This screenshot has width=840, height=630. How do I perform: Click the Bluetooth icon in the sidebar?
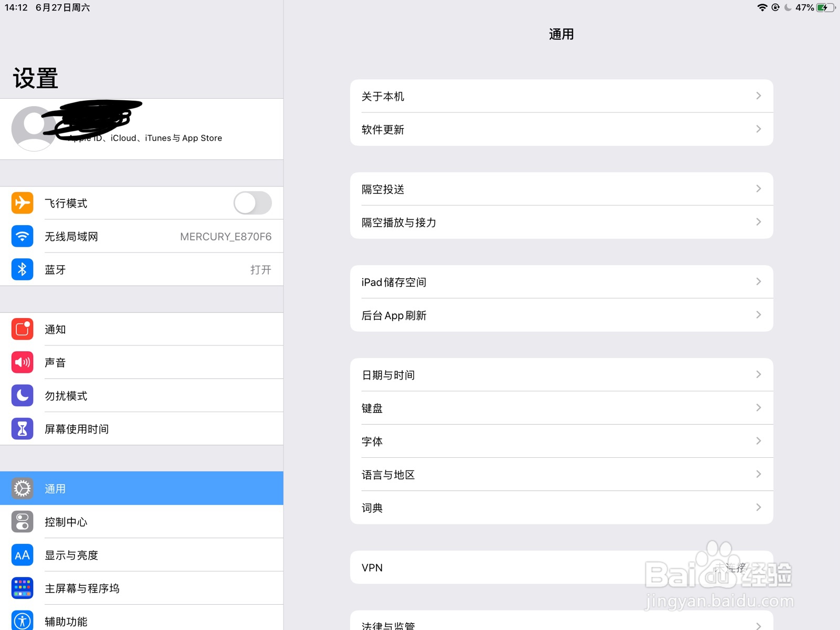tap(22, 269)
